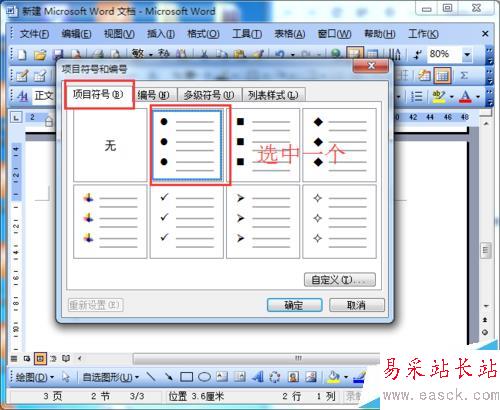Image resolution: width=500 pixels, height=410 pixels.
Task: Open the 绘图(D) drawing menu
Action: pos(34,377)
